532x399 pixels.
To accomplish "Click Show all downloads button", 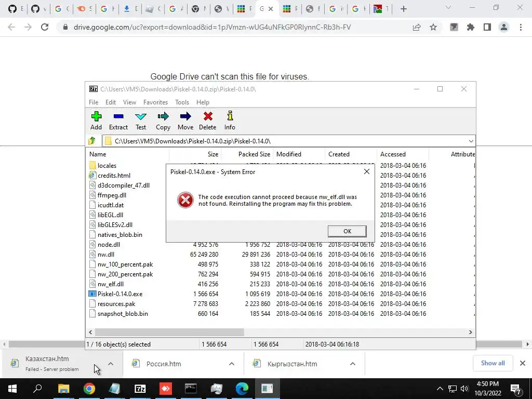I will click(493, 363).
